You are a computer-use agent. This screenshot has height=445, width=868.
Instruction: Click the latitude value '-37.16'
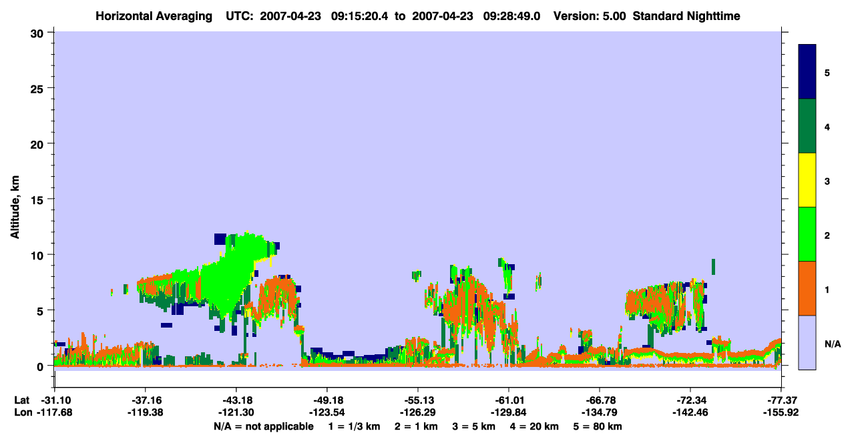(145, 400)
